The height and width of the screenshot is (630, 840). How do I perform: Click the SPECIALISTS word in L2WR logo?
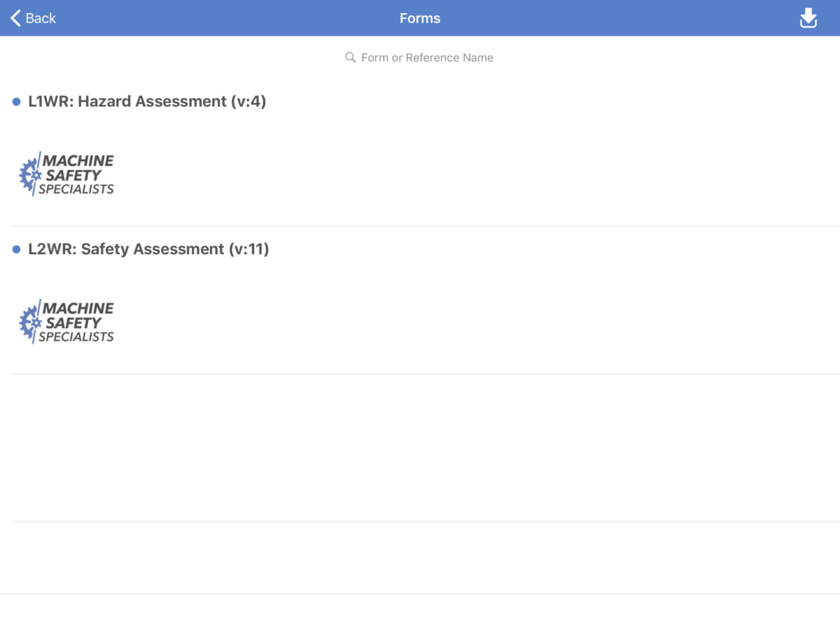tap(76, 337)
